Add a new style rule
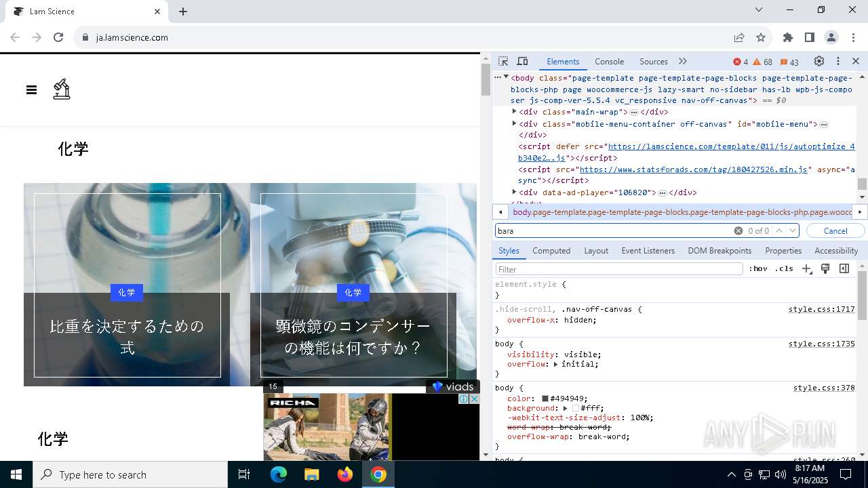The width and height of the screenshot is (868, 488). (806, 268)
